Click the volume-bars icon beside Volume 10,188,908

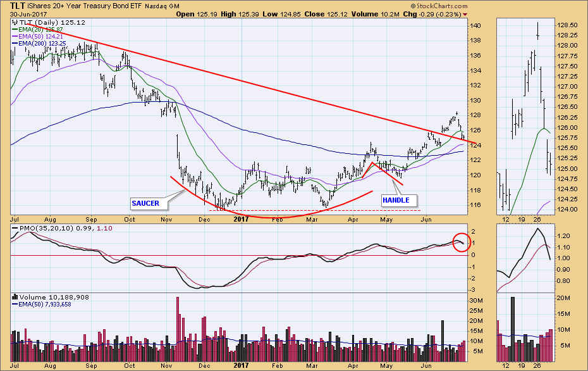tap(15, 297)
